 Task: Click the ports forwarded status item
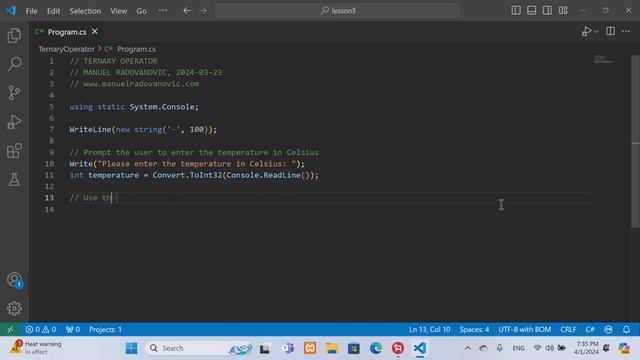click(73, 329)
